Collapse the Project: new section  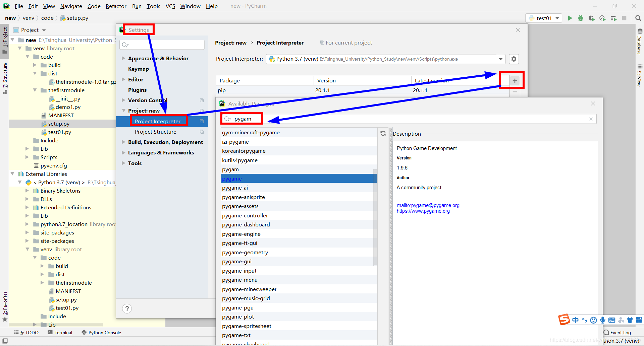click(123, 111)
